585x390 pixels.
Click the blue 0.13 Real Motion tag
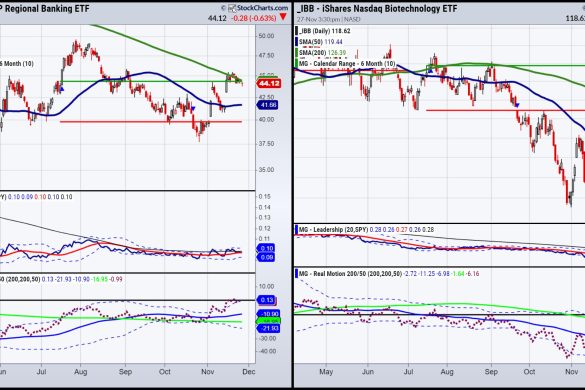click(266, 300)
